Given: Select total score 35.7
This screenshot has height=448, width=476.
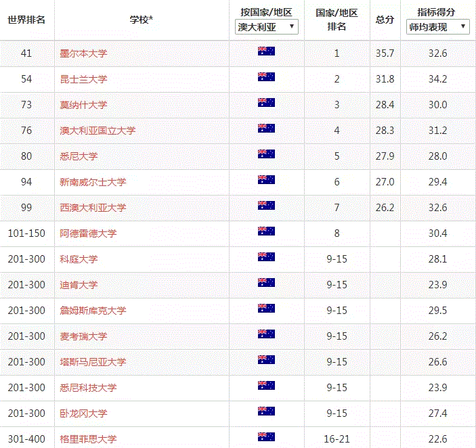Looking at the screenshot, I should pyautogui.click(x=385, y=53).
